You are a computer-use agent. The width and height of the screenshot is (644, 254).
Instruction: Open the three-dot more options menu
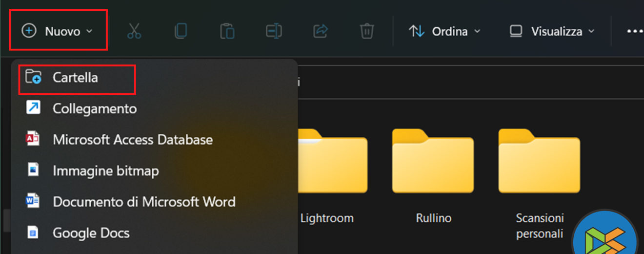click(x=634, y=31)
